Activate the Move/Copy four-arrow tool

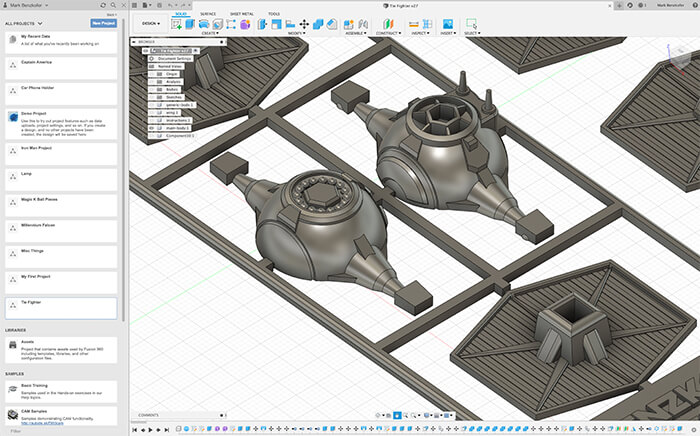(304, 24)
